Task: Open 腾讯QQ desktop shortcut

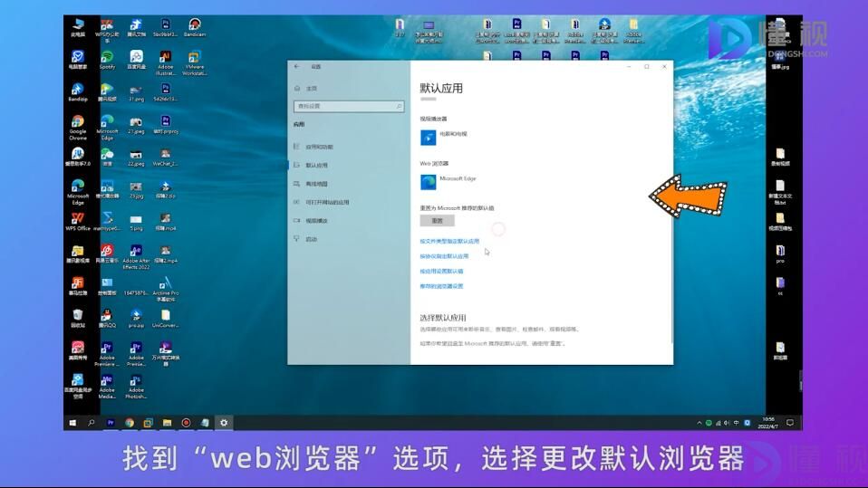Action: (x=107, y=319)
